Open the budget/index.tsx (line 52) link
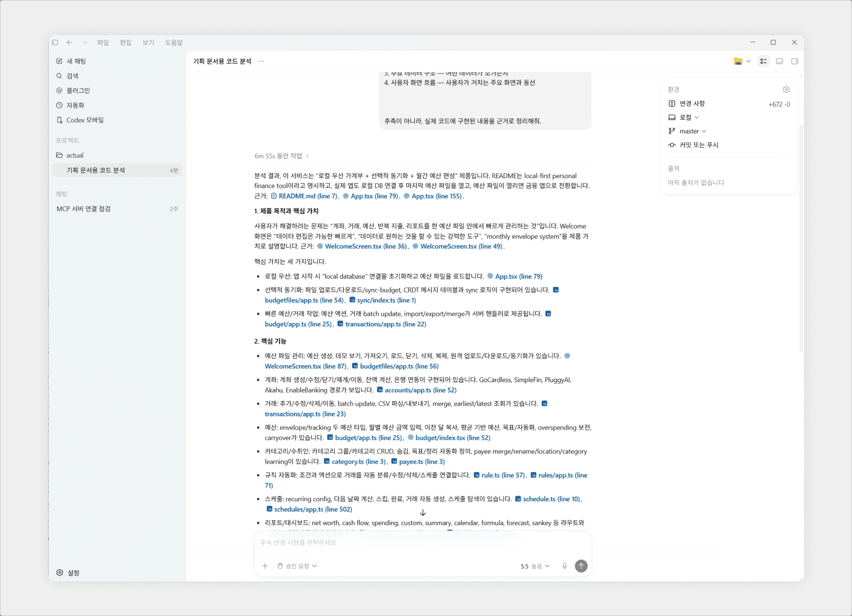852x616 pixels. coord(449,438)
